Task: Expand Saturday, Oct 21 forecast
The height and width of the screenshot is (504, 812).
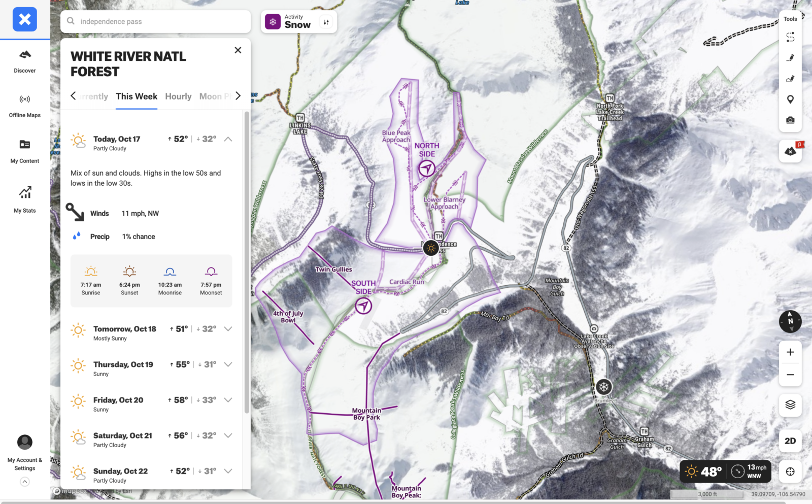Action: (228, 435)
